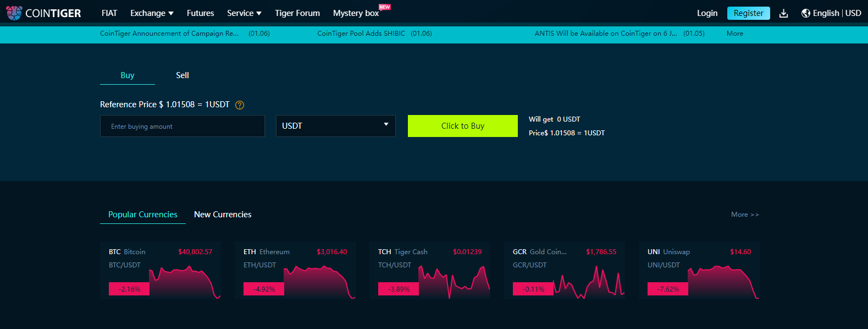Click the ETH -4.92% change badge
Image resolution: width=868 pixels, height=329 pixels.
264,289
